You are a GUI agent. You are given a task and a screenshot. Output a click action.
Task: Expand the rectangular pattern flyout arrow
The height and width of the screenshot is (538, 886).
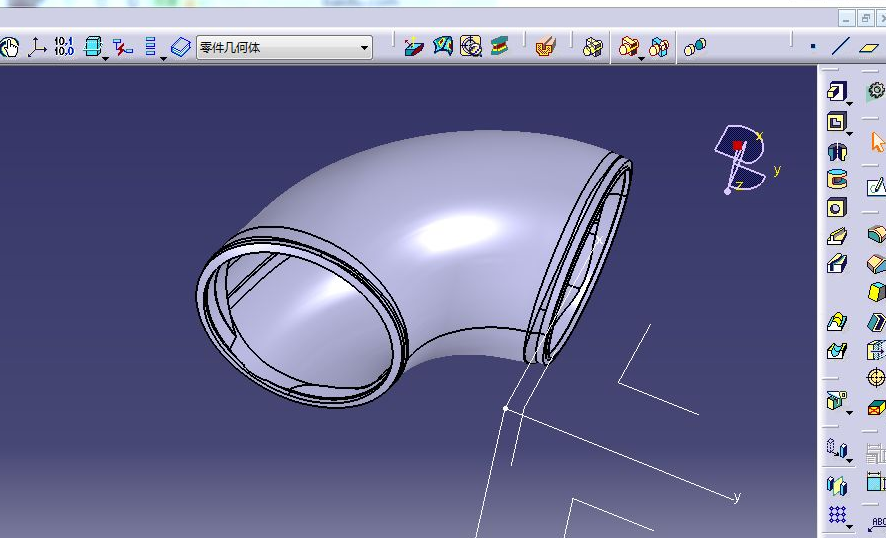click(x=849, y=524)
